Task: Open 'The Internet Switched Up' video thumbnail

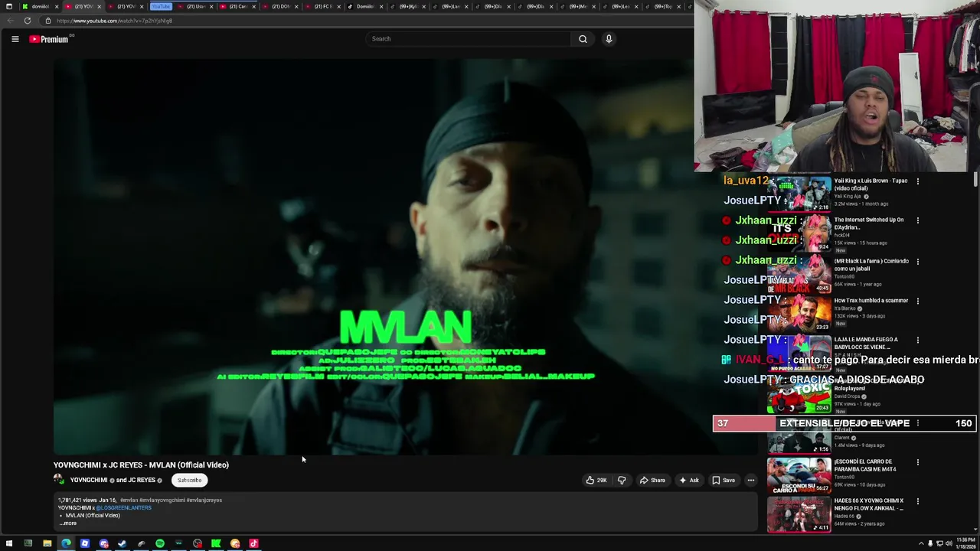Action: coord(799,233)
